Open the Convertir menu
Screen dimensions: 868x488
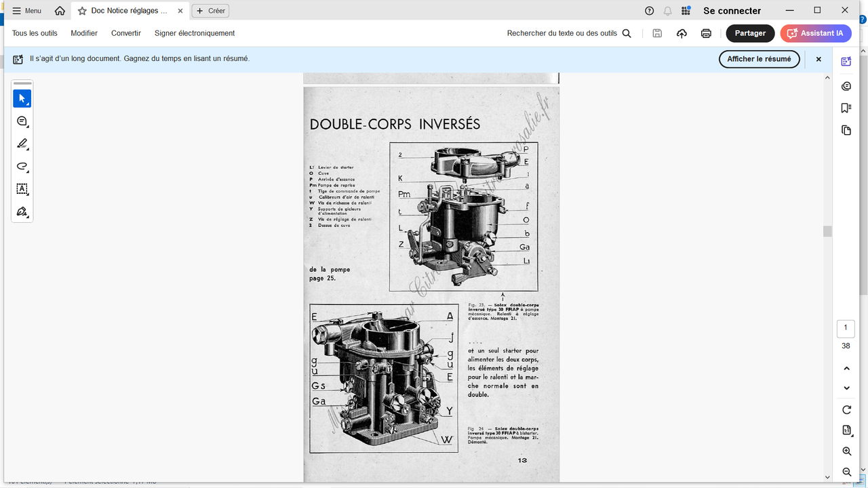126,33
